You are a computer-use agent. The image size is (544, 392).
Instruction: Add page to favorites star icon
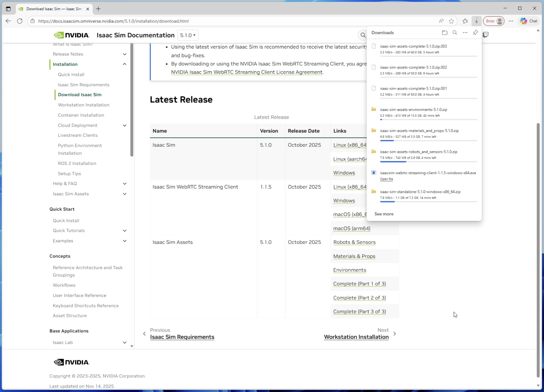click(451, 21)
